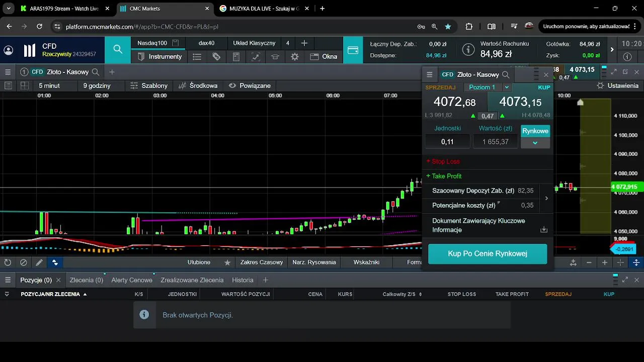
Task: Click the chart grid layout icon
Action: 24,85
